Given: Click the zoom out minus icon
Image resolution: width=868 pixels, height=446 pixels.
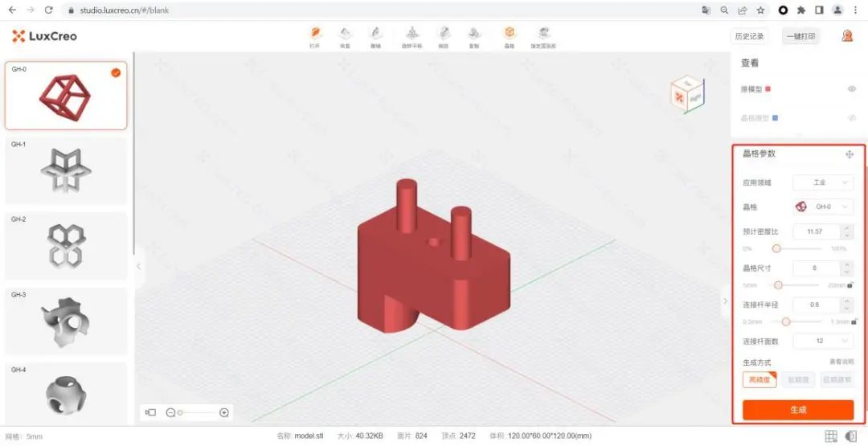Looking at the screenshot, I should click(x=170, y=412).
